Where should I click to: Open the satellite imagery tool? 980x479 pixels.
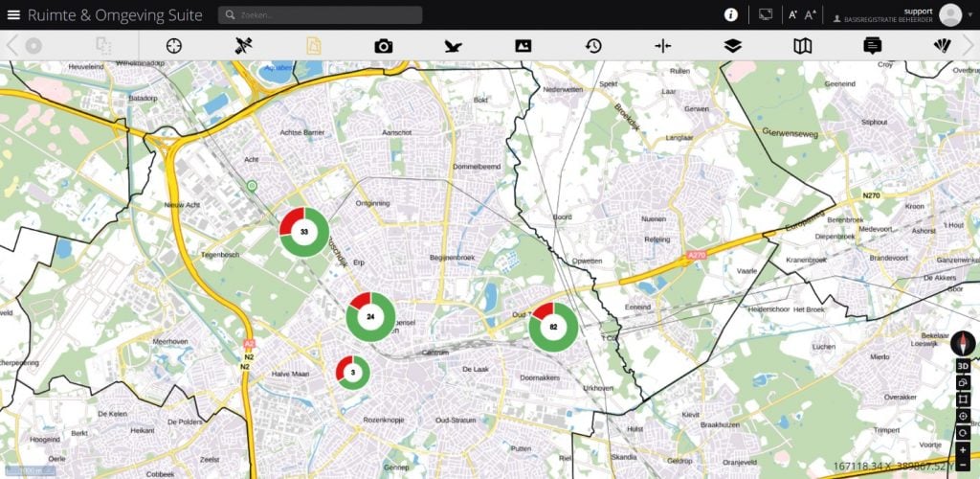(x=244, y=46)
